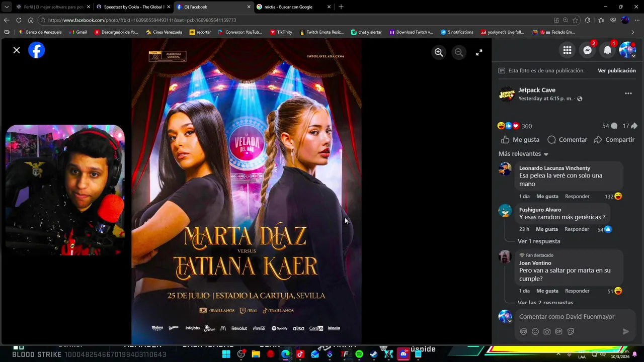Image resolution: width=644 pixels, height=362 pixels.
Task: Zoom in on the photo
Action: point(439,52)
